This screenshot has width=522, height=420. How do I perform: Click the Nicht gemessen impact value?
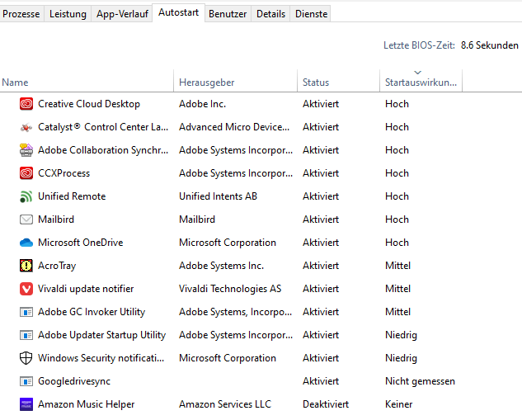(x=420, y=381)
